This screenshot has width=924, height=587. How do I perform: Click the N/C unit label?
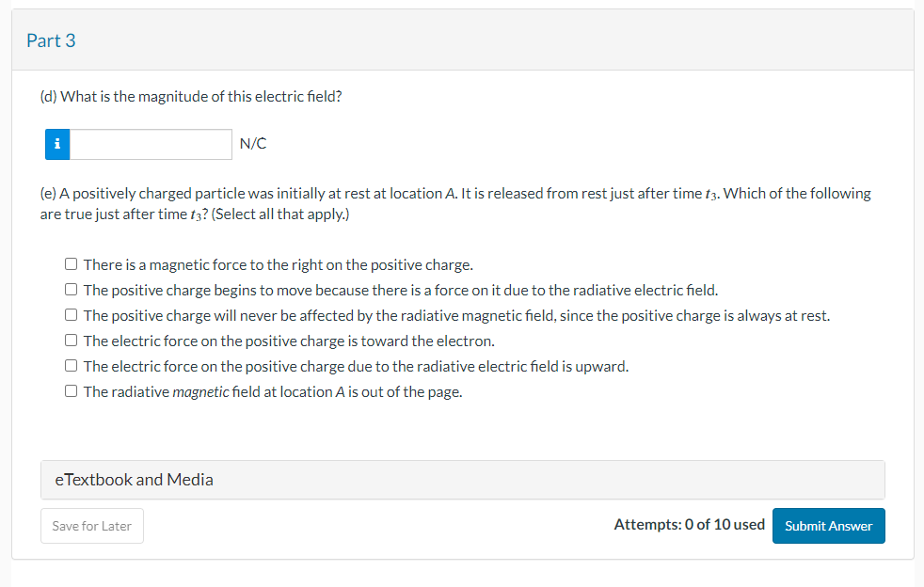click(x=253, y=144)
